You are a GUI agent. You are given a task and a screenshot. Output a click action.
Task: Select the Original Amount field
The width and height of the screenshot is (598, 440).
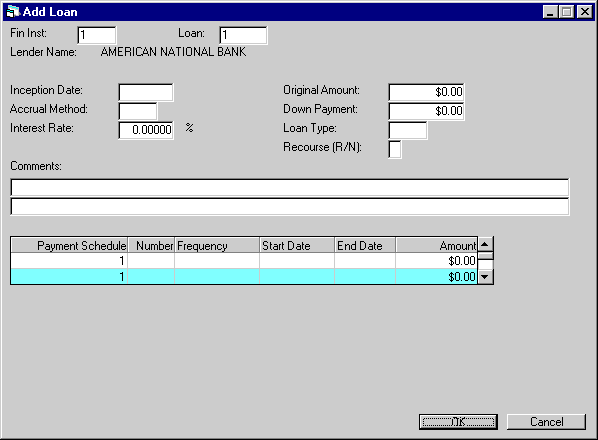click(426, 93)
